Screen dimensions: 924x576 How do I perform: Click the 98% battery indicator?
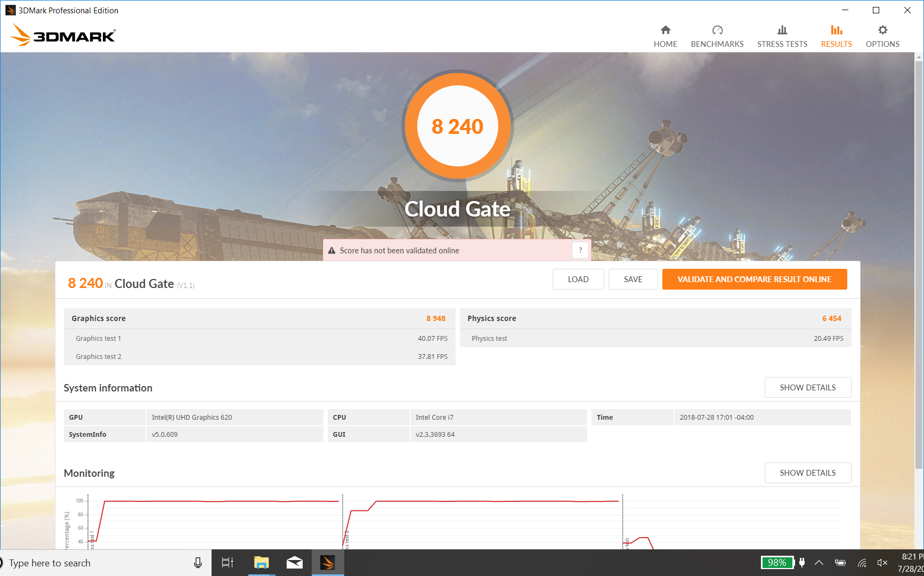pos(777,563)
